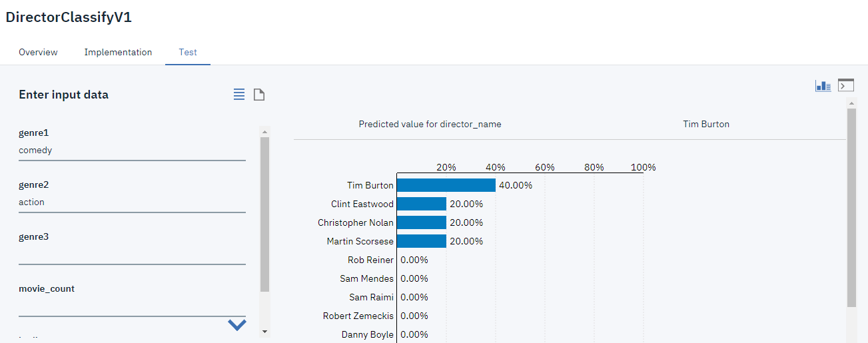
Task: Switch to the Implementation tab
Action: pos(118,52)
